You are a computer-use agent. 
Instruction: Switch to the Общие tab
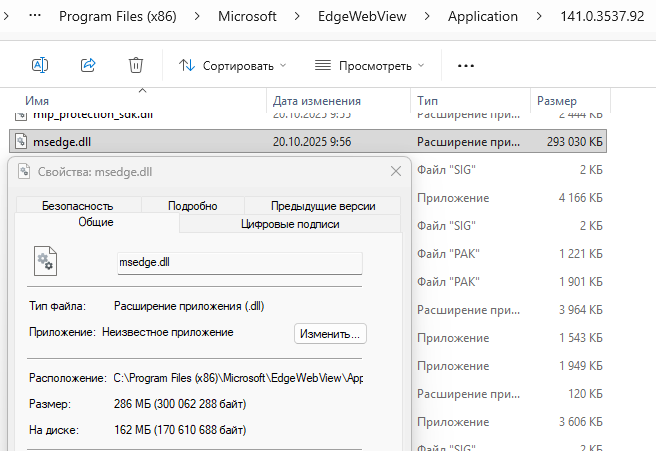[x=96, y=222]
